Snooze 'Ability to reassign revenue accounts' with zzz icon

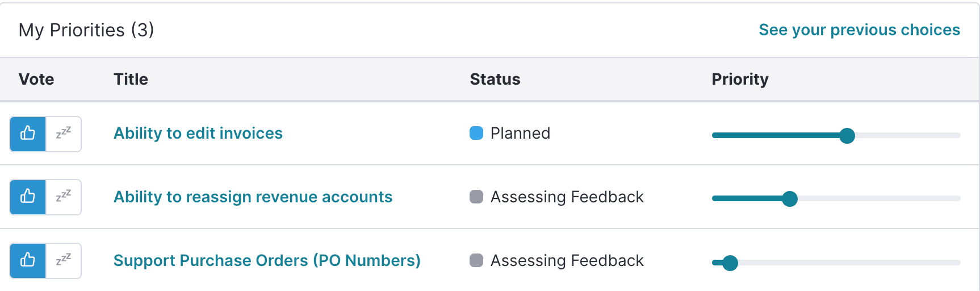(x=64, y=197)
